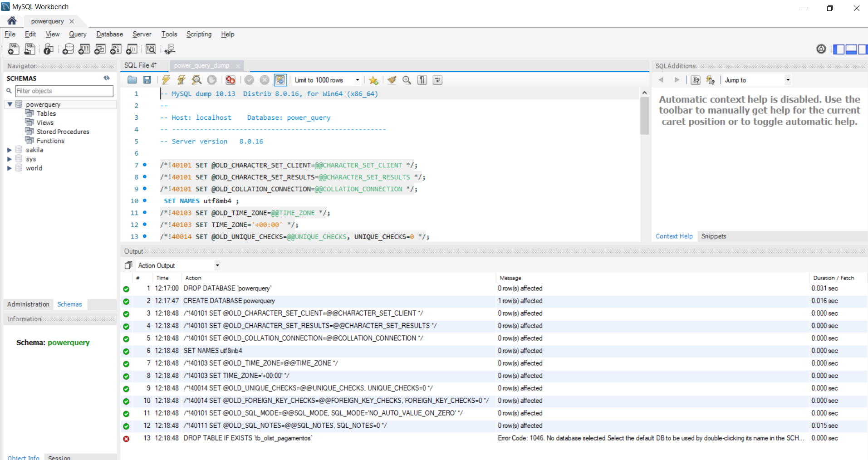
Task: Close the powerquery connection tab
Action: click(x=72, y=21)
